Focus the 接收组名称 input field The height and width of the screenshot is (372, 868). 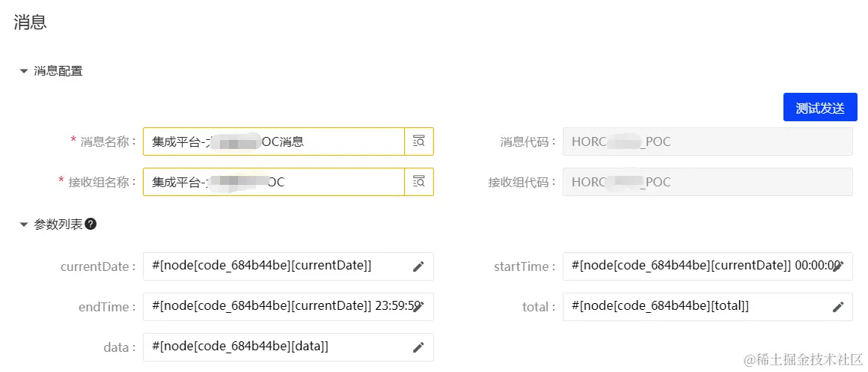(x=274, y=182)
